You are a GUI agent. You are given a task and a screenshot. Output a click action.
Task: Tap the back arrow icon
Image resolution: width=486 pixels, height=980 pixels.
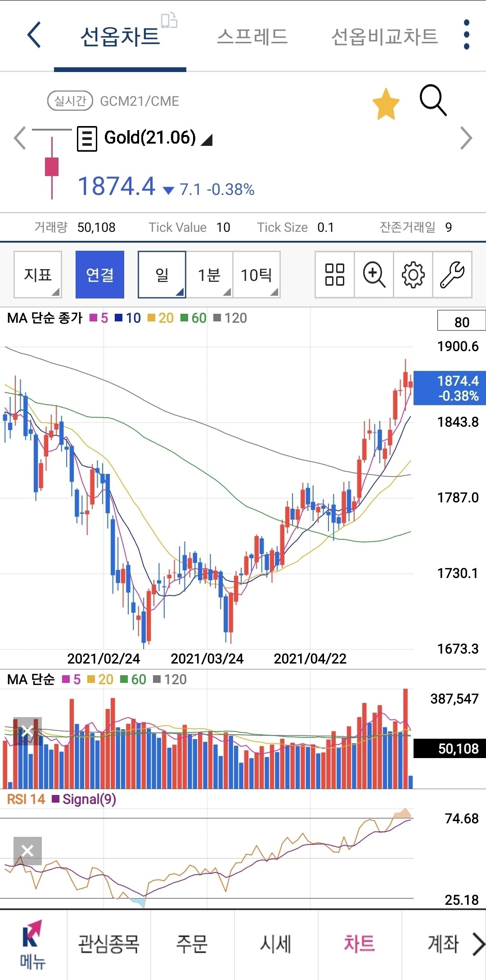click(x=34, y=35)
